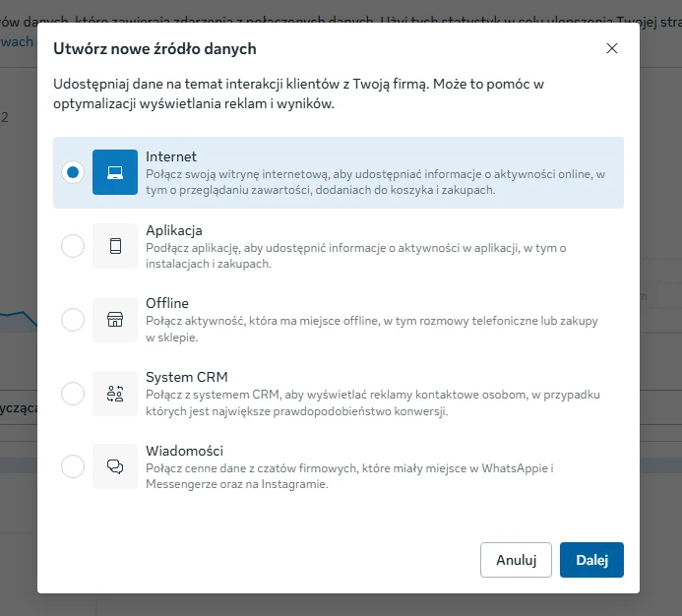
Task: Select the Internet radio button
Action: tap(73, 172)
